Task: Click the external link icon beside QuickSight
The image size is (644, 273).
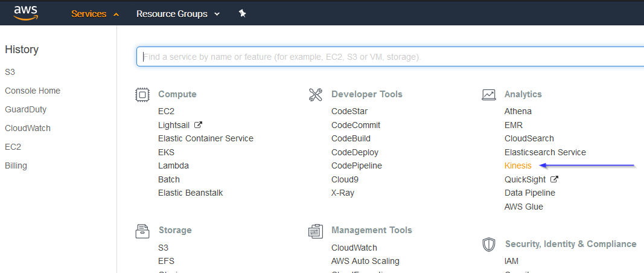Action: [x=555, y=179]
